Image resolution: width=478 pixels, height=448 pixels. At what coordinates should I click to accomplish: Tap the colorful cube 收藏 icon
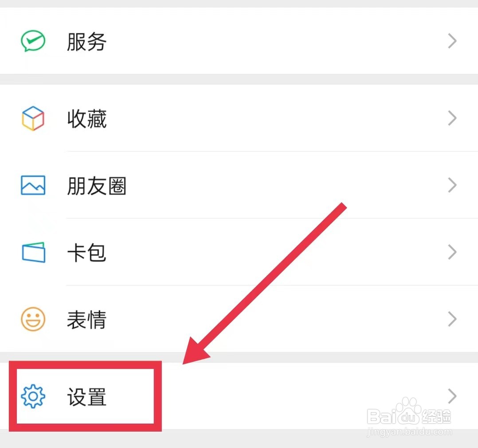click(33, 118)
